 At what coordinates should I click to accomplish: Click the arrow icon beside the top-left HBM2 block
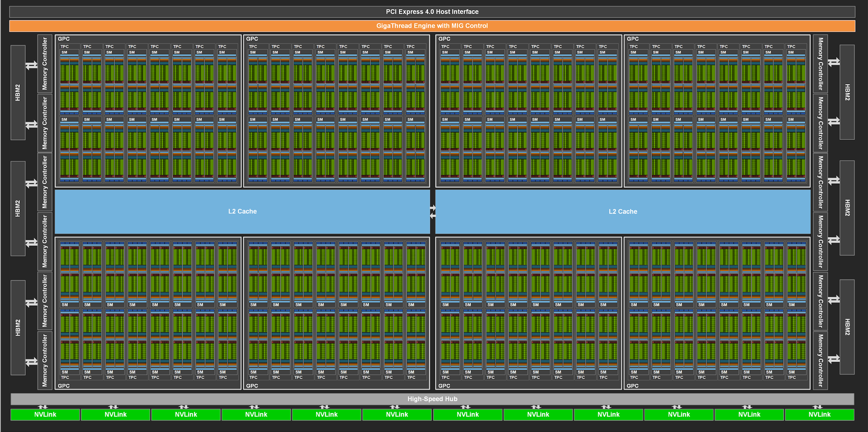(32, 65)
